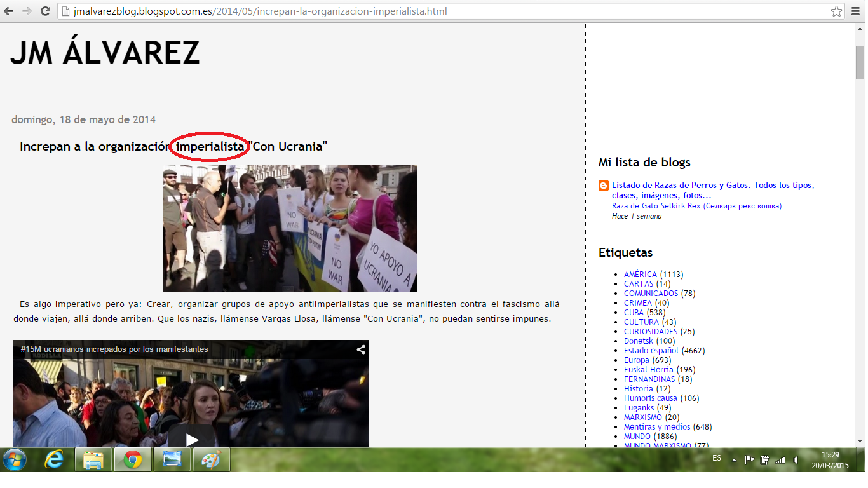Show hidden system tray icons
Screen dimensions: 868x488
(735, 460)
